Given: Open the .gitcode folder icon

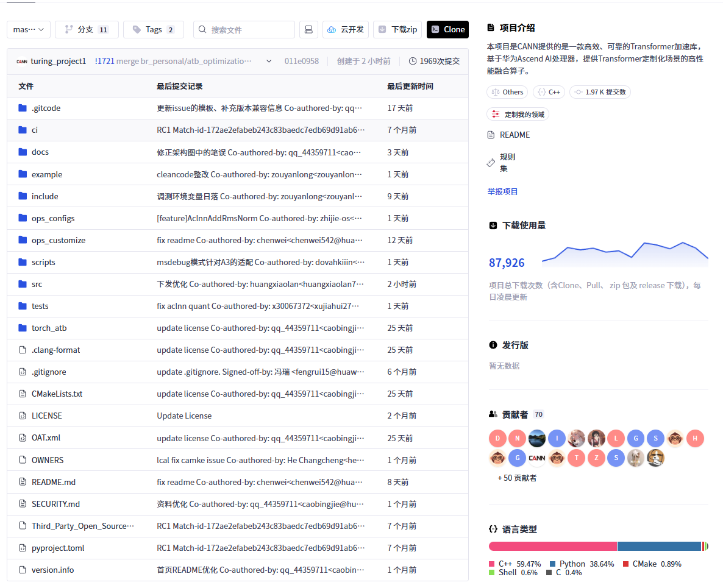Looking at the screenshot, I should click(x=23, y=108).
